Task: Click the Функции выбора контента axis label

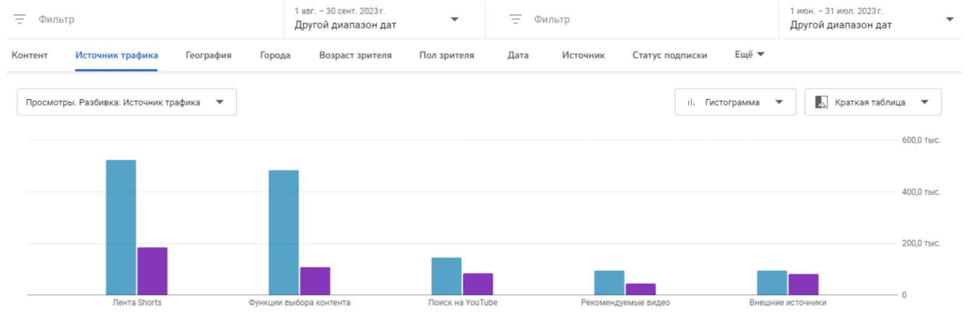Action: click(299, 302)
